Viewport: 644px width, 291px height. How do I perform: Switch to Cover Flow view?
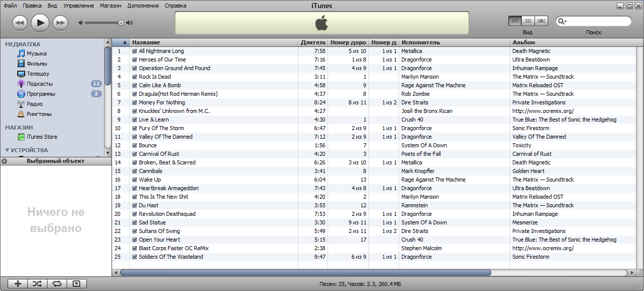tap(542, 21)
